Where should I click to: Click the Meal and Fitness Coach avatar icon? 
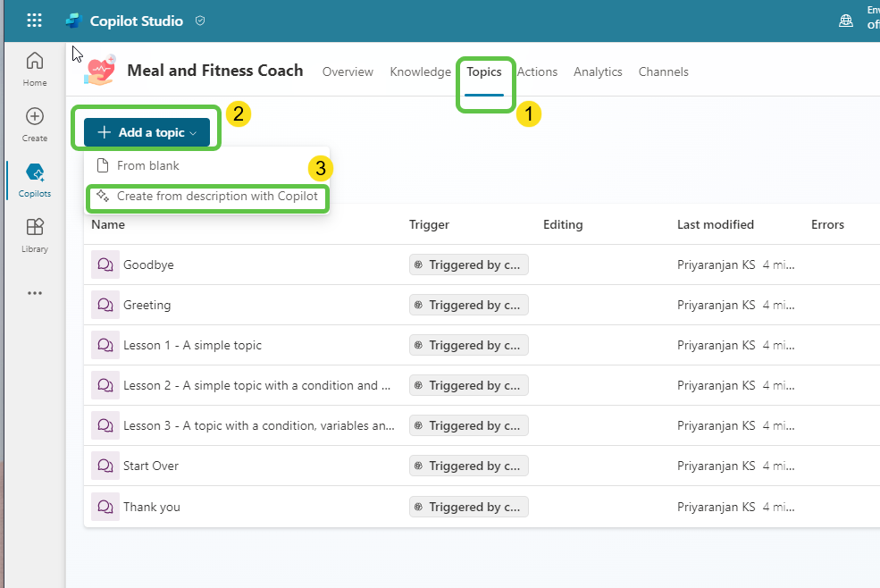click(x=100, y=71)
